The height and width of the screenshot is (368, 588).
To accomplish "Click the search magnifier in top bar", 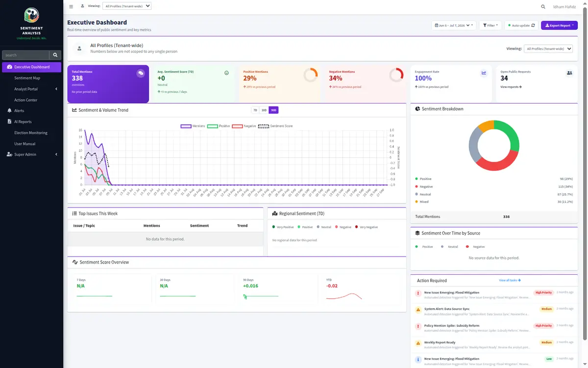I will (543, 6).
